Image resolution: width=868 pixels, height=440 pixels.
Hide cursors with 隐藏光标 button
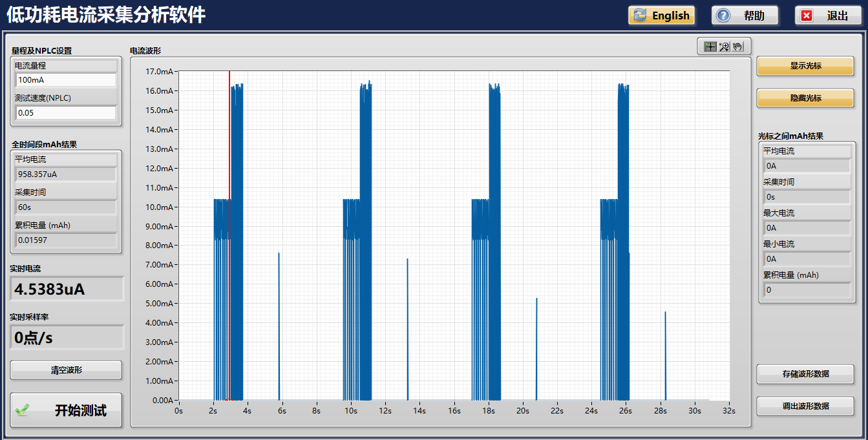pyautogui.click(x=805, y=98)
